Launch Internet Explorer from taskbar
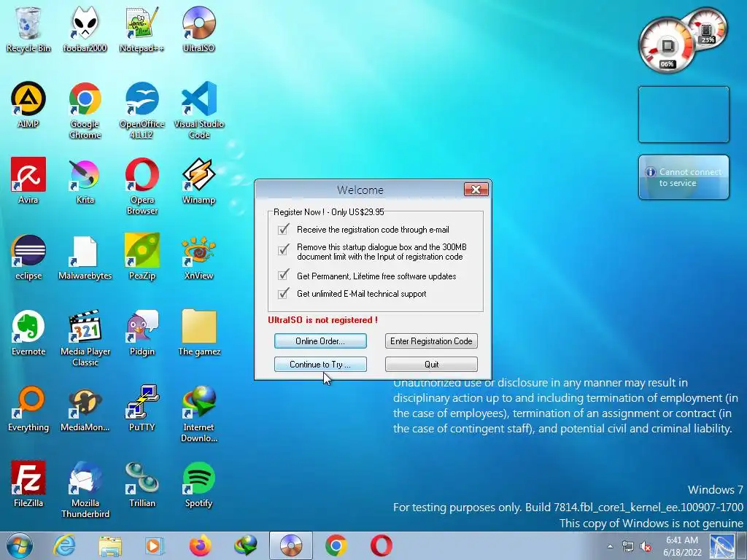The image size is (747, 560). (x=64, y=545)
